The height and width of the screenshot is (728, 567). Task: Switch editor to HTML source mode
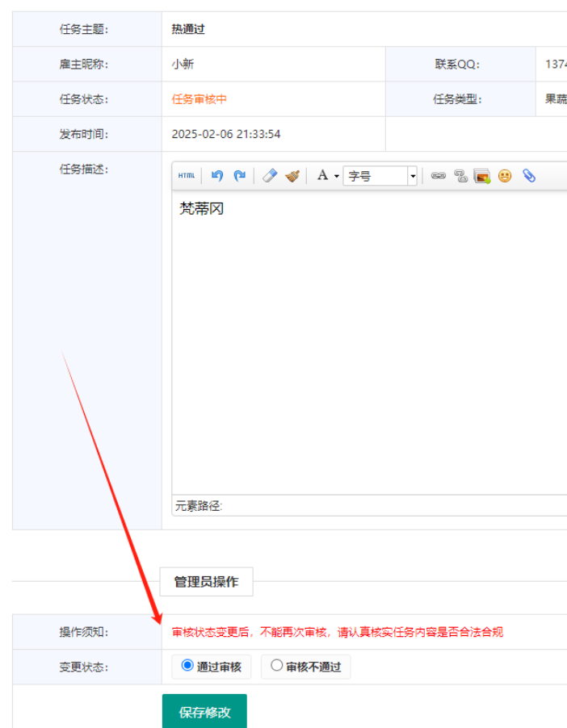coord(187,175)
